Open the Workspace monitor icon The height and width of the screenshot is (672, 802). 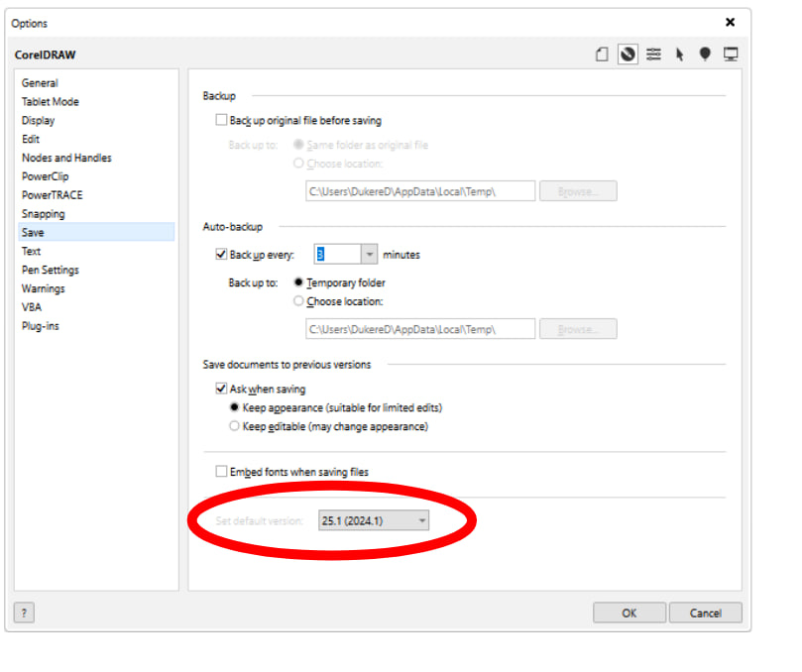pos(731,55)
